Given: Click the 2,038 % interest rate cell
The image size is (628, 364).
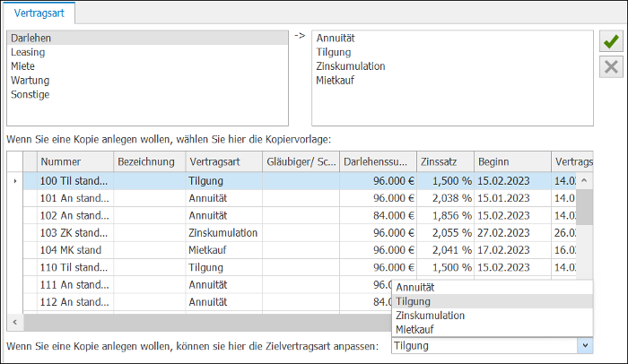Looking at the screenshot, I should point(445,198).
